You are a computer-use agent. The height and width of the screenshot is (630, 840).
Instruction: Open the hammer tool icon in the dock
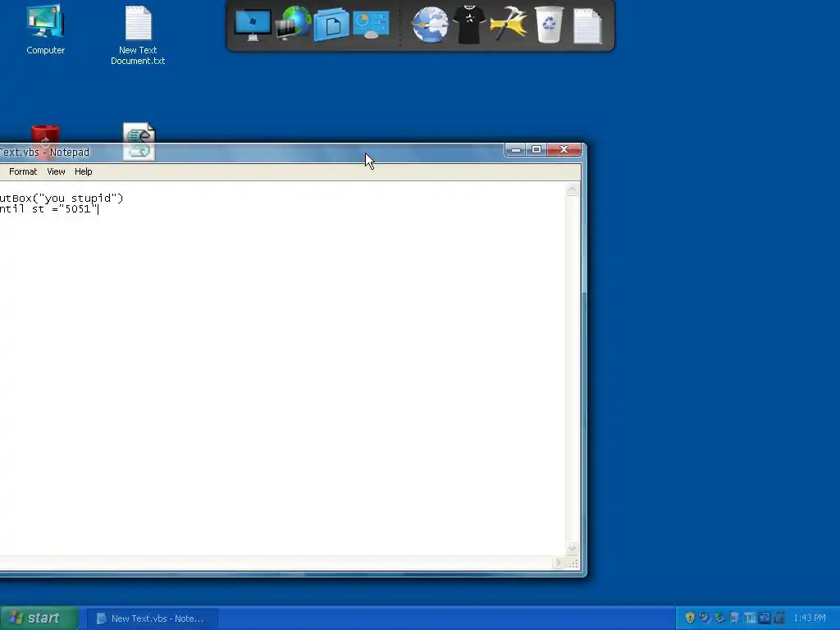coord(508,23)
